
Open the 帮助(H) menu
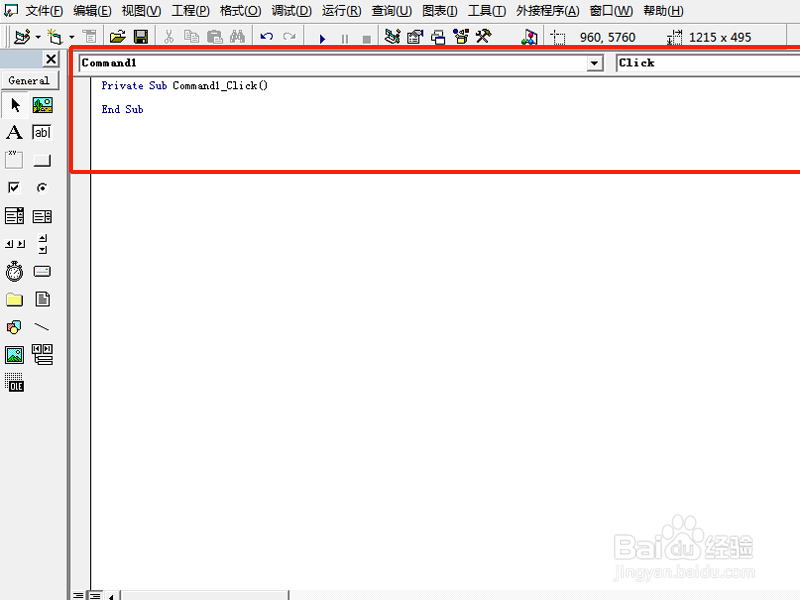(x=663, y=11)
